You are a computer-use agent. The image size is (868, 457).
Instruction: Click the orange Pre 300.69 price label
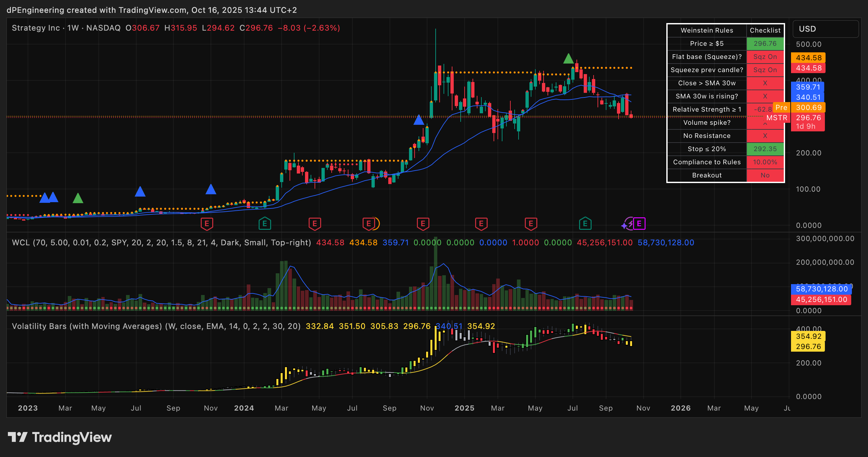(x=799, y=108)
